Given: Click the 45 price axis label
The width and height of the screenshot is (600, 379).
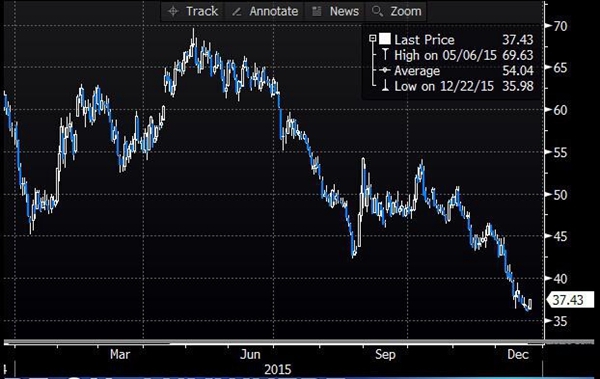Looking at the screenshot, I should pos(561,237).
